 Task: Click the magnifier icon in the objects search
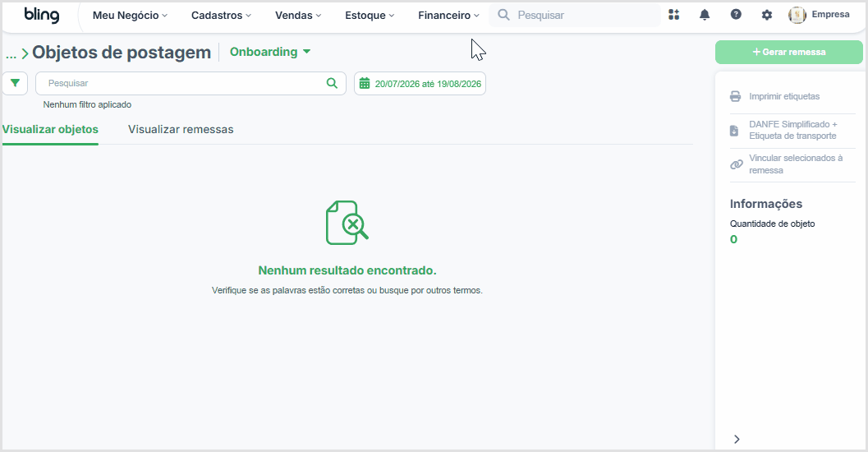332,83
